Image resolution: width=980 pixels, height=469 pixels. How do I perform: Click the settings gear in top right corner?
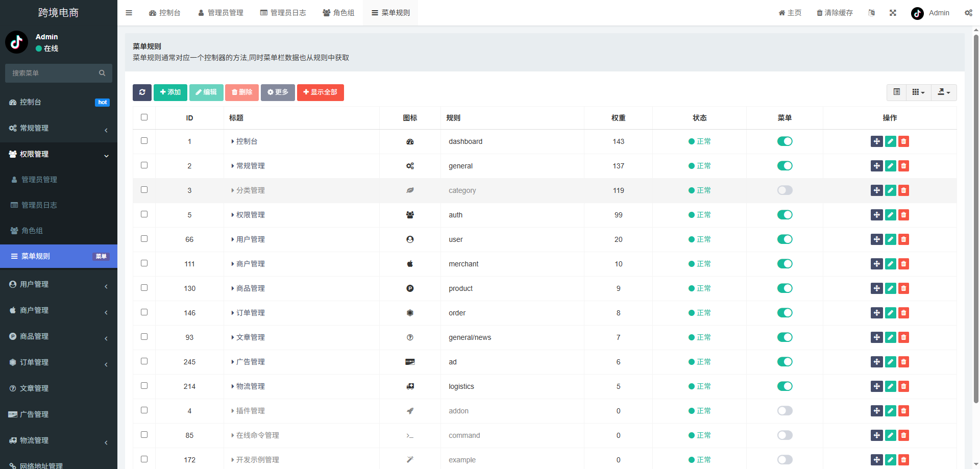[968, 13]
